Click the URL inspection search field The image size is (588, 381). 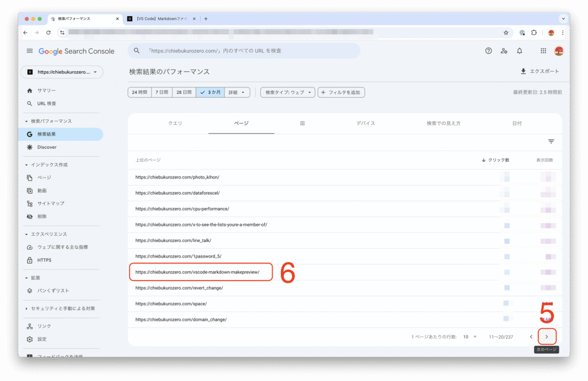pos(244,51)
